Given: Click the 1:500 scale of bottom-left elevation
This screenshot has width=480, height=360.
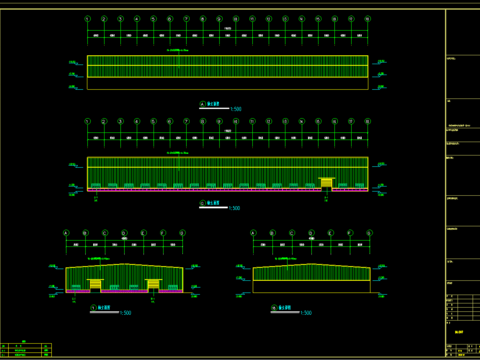Looking at the screenshot, I should click(x=126, y=313).
